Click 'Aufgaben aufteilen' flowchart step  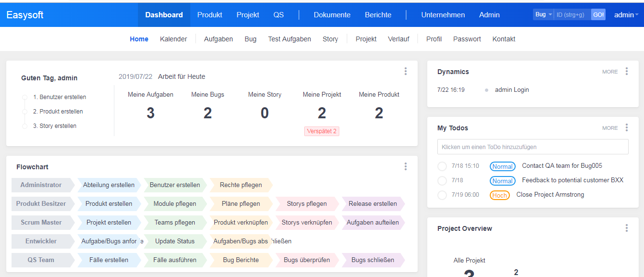pos(373,222)
